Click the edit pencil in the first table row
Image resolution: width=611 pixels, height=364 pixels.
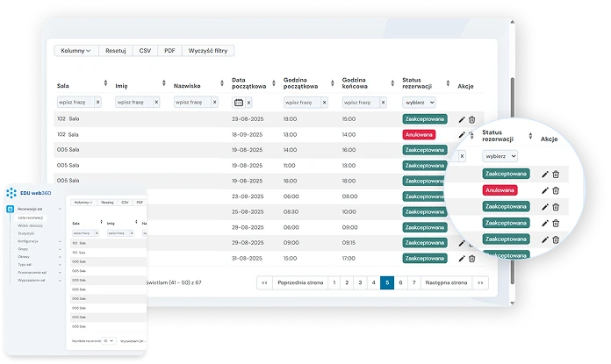point(462,119)
